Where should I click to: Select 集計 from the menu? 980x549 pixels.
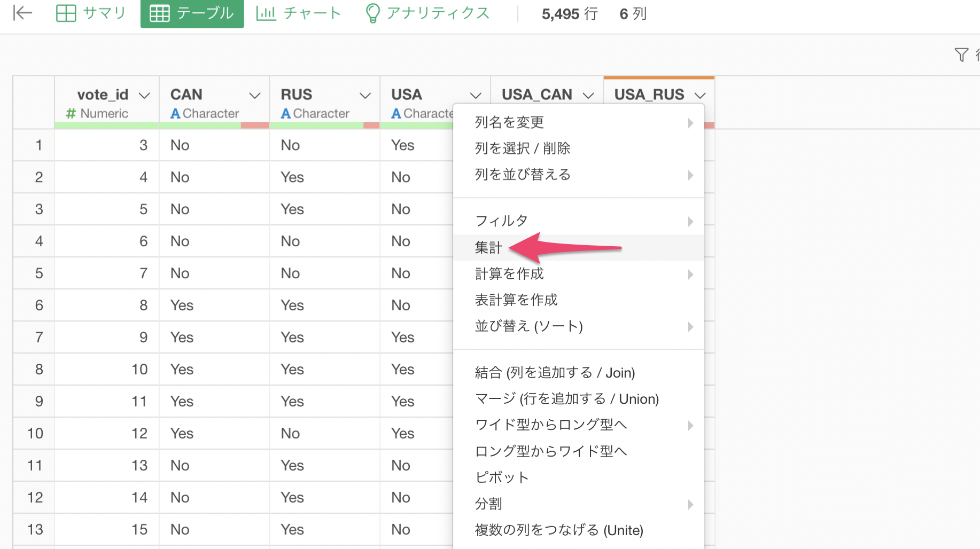579,247
